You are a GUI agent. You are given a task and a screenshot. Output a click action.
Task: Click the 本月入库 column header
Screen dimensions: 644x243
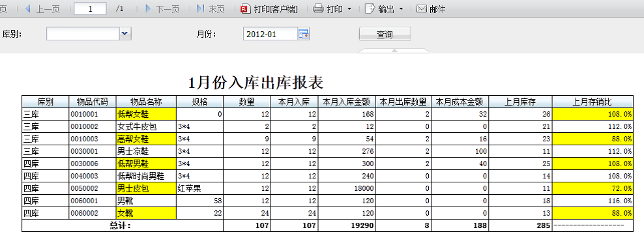294,102
